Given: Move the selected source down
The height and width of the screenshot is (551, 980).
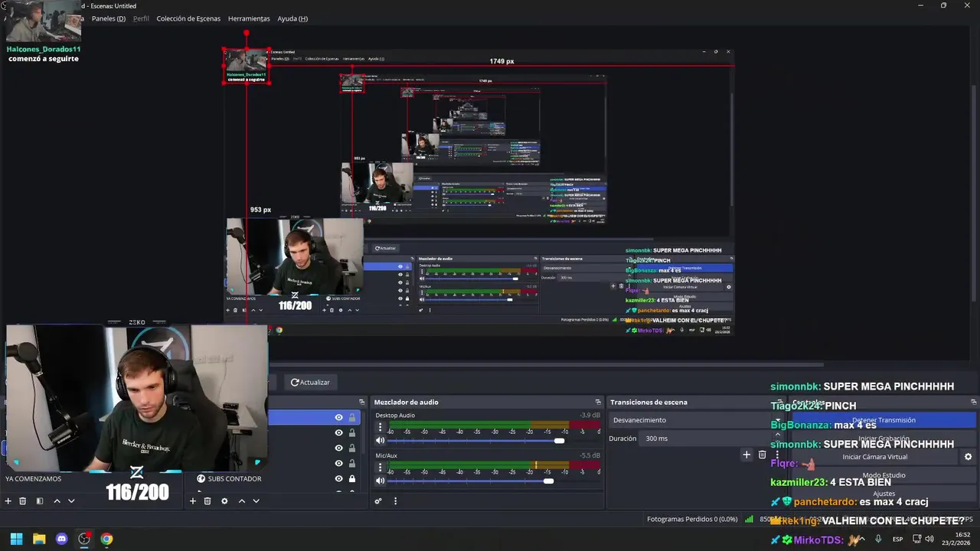Looking at the screenshot, I should (256, 501).
